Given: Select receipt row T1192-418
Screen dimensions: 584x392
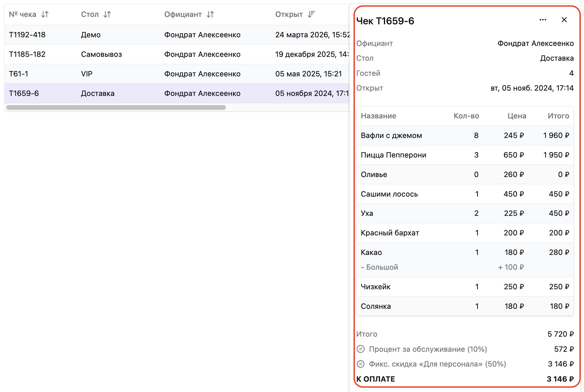Looking at the screenshot, I should pyautogui.click(x=177, y=35).
